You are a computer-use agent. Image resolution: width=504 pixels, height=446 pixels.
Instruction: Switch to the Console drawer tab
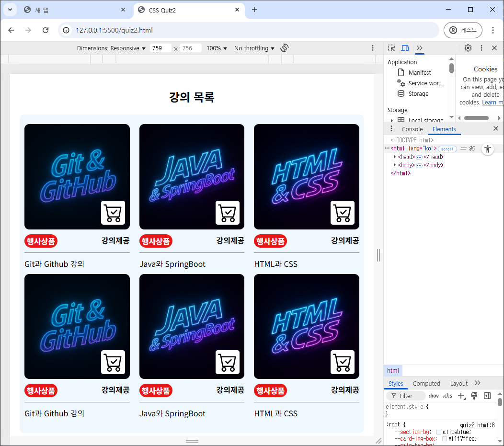point(412,129)
